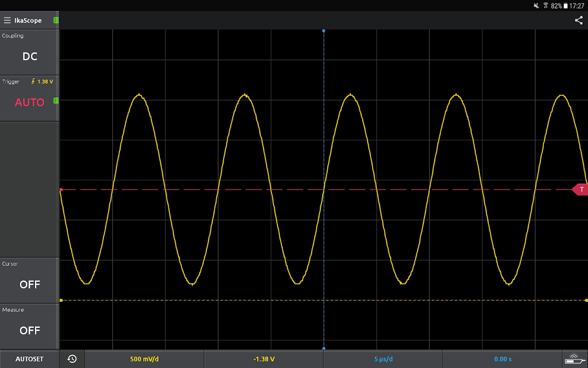Tap the wireless probe connection icon
588x368 pixels.
tap(575, 359)
